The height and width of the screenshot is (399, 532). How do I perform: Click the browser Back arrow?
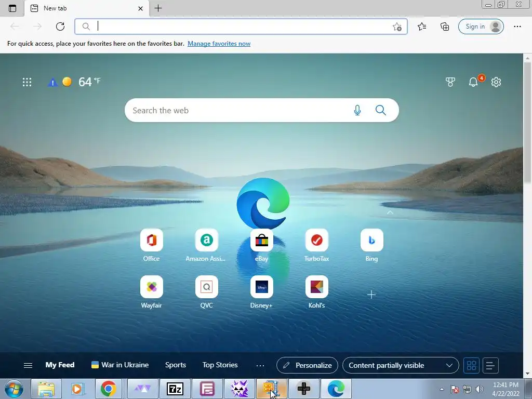15,26
